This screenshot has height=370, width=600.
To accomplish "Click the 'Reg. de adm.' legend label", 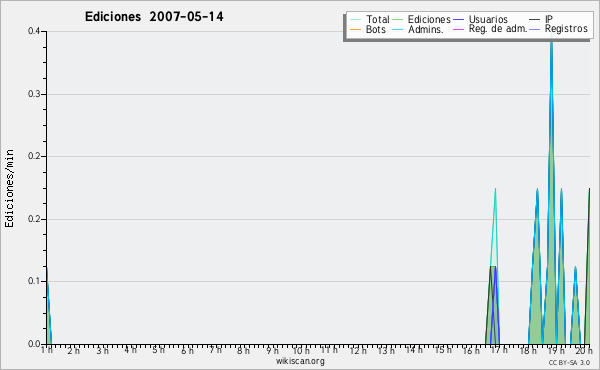I will click(x=498, y=29).
